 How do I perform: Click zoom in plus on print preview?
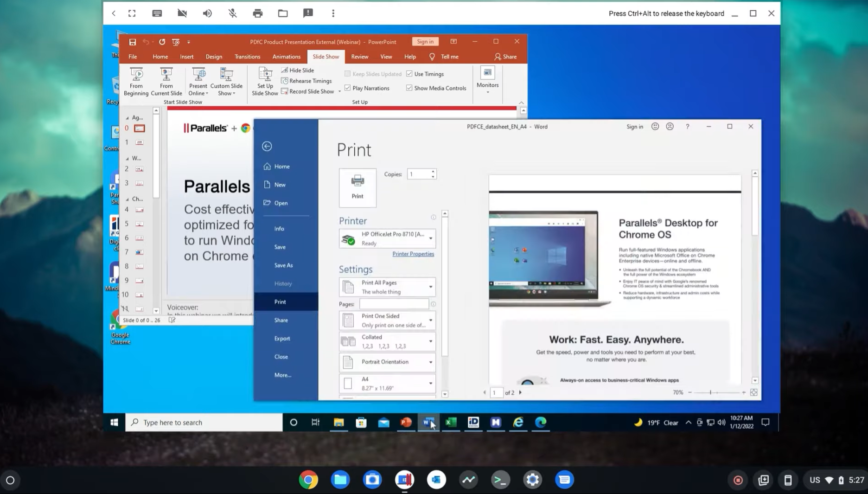pos(744,392)
